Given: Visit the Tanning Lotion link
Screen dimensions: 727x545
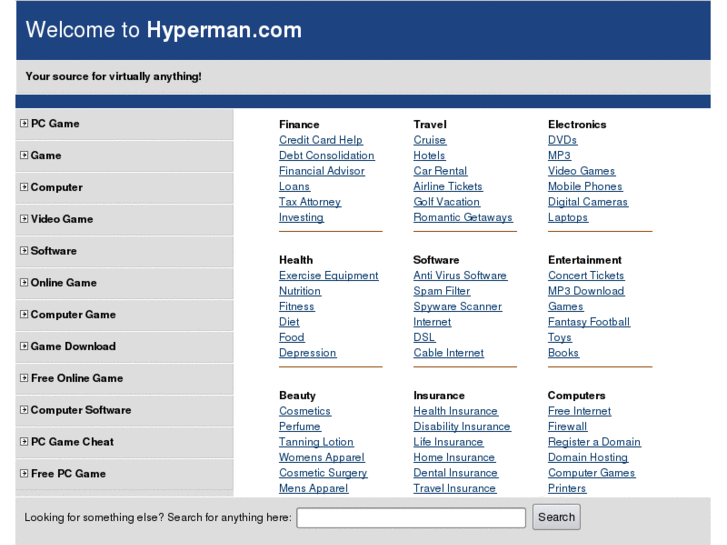Looking at the screenshot, I should [316, 442].
